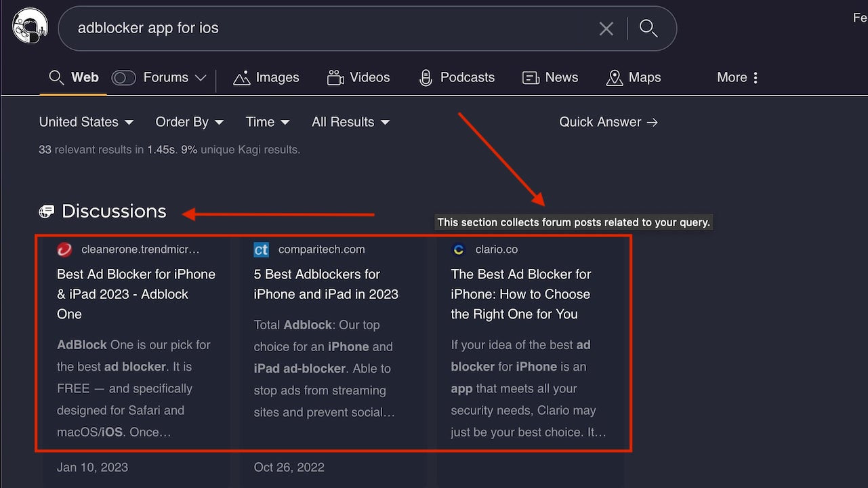Image resolution: width=868 pixels, height=488 pixels.
Task: Click the Discussions speech bubble icon
Action: [x=46, y=211]
